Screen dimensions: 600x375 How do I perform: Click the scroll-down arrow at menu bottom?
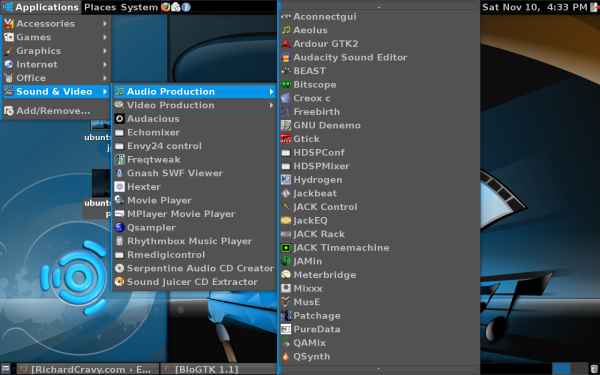(x=379, y=369)
